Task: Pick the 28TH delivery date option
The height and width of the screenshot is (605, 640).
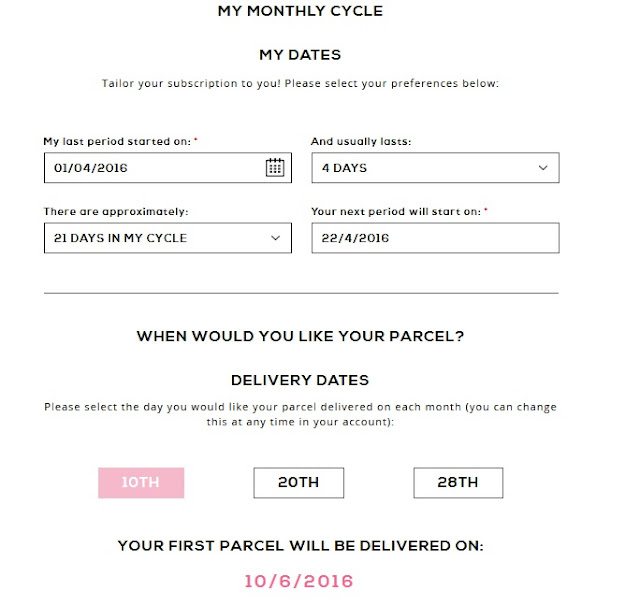Action: coord(458,482)
